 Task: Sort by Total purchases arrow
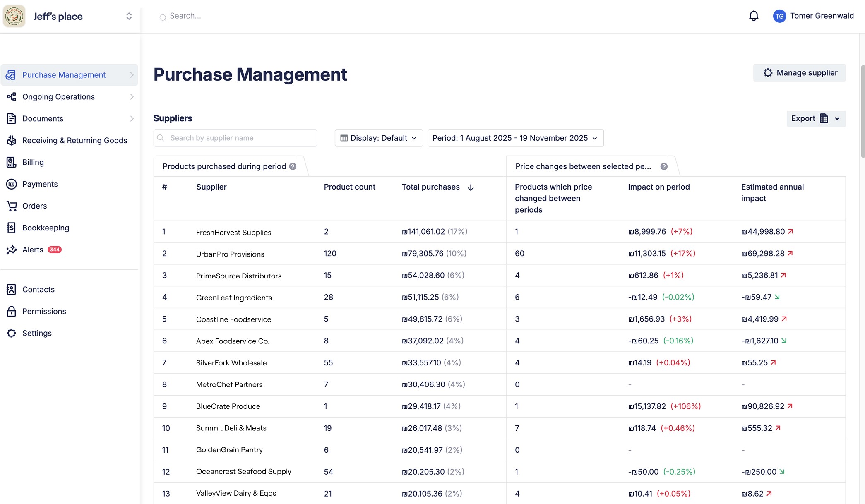pyautogui.click(x=471, y=187)
